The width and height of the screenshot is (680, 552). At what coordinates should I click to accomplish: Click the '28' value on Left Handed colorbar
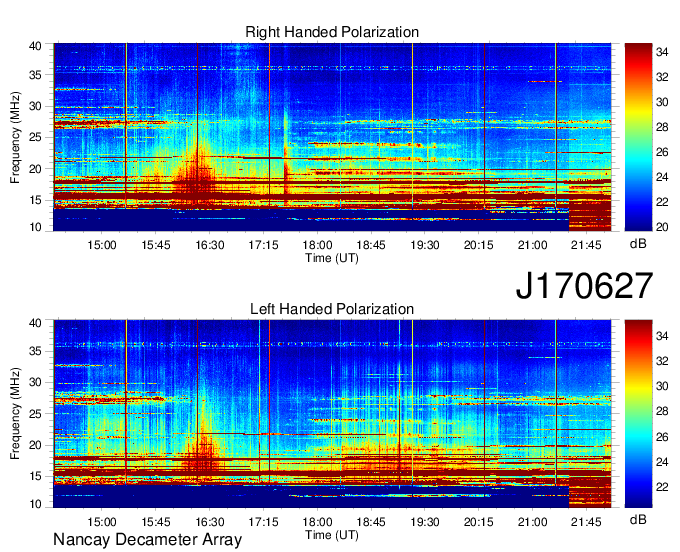(662, 412)
